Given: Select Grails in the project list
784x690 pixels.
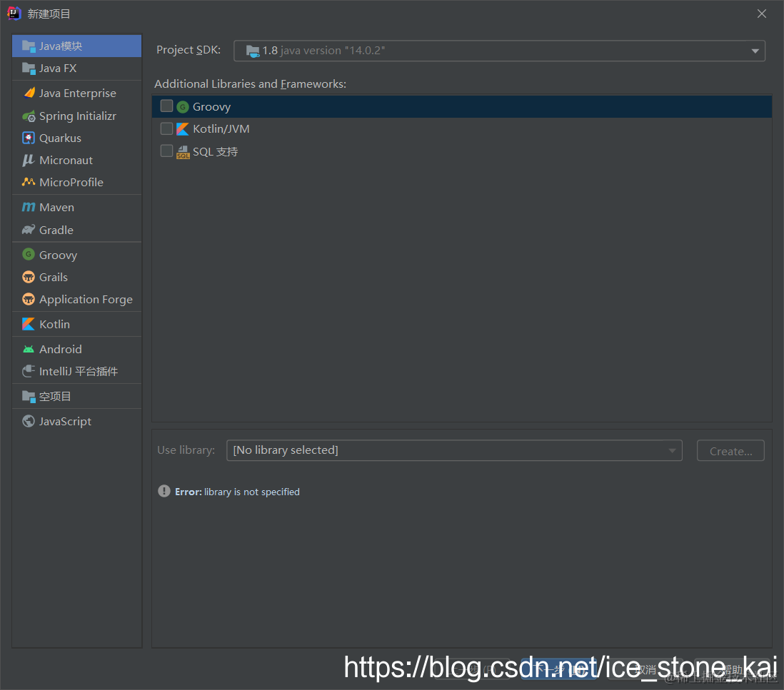Looking at the screenshot, I should point(77,277).
